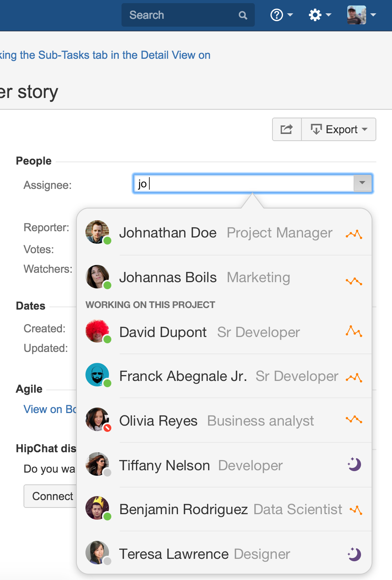The height and width of the screenshot is (580, 392).
Task: Open the Assignee field dropdown arrow
Action: 363,183
